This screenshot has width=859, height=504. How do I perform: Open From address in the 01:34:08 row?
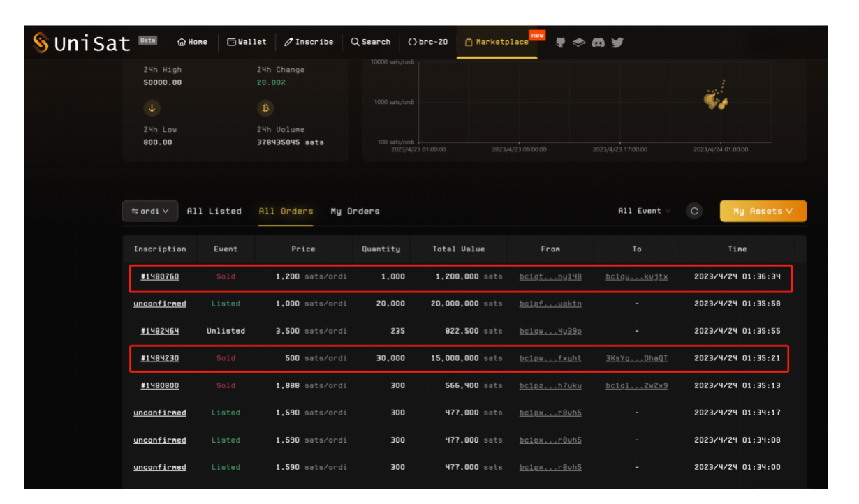pos(550,440)
